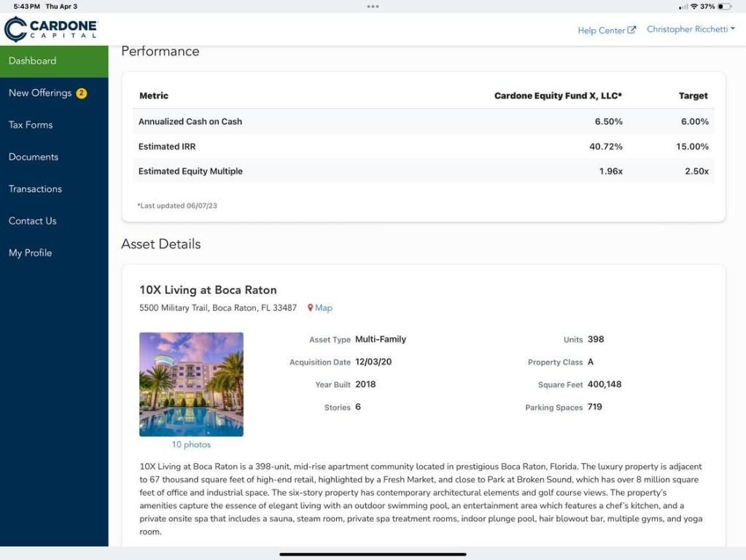Click the cellular signal icon in the status bar

pos(684,5)
